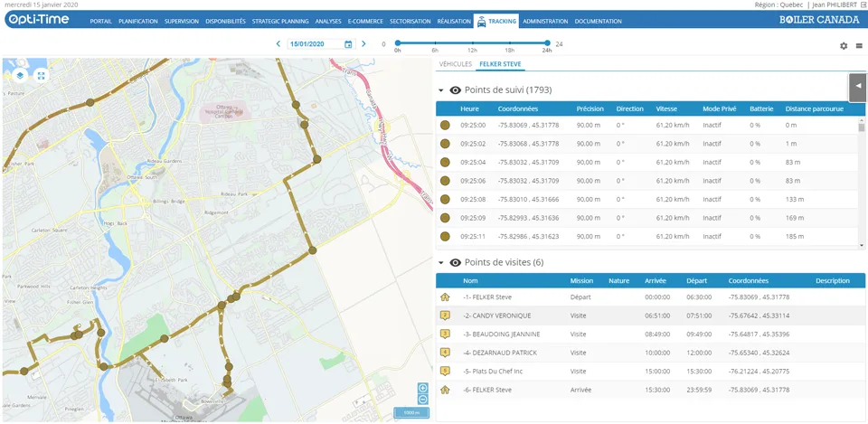Toggle fullscreen map view icon
Viewport: 868px width, 424px height.
[41, 75]
